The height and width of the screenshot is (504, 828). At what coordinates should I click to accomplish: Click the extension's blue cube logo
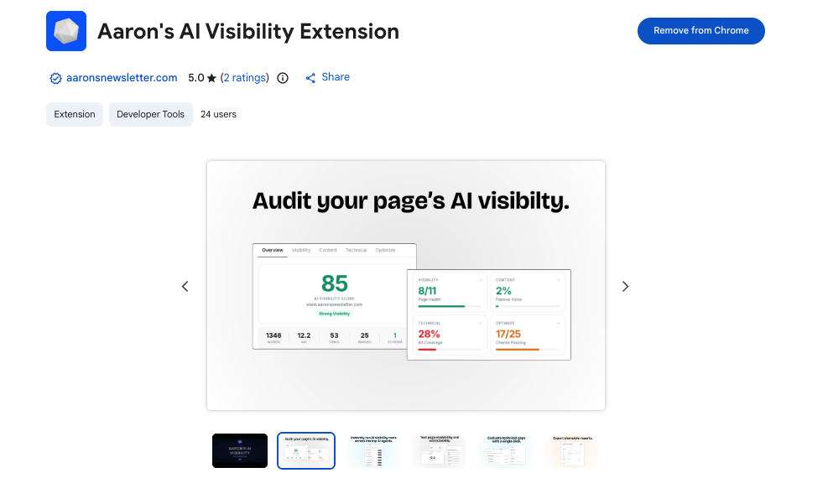tap(65, 30)
